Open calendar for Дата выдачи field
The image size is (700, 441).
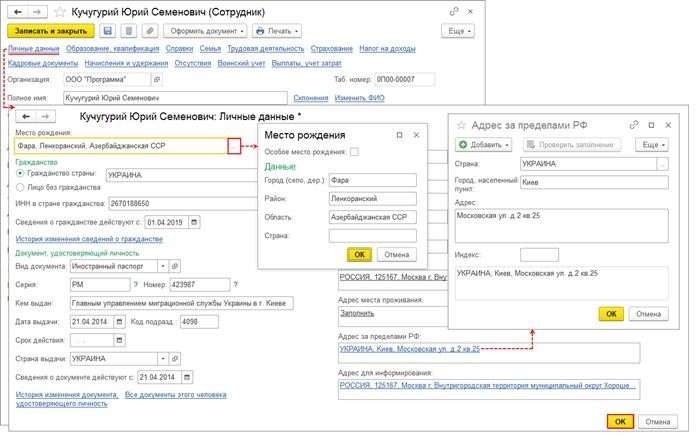(119, 321)
